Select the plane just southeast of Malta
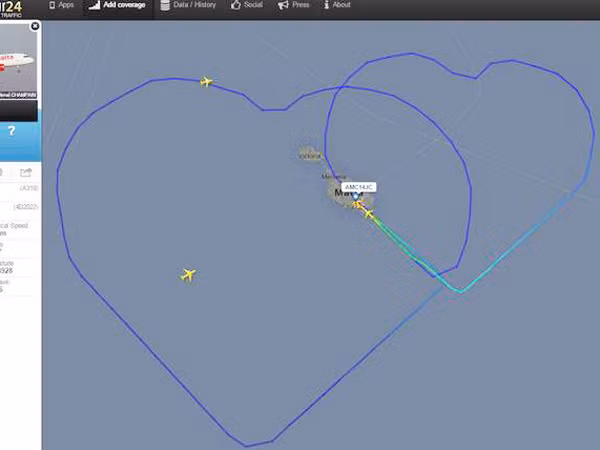 [x=368, y=214]
